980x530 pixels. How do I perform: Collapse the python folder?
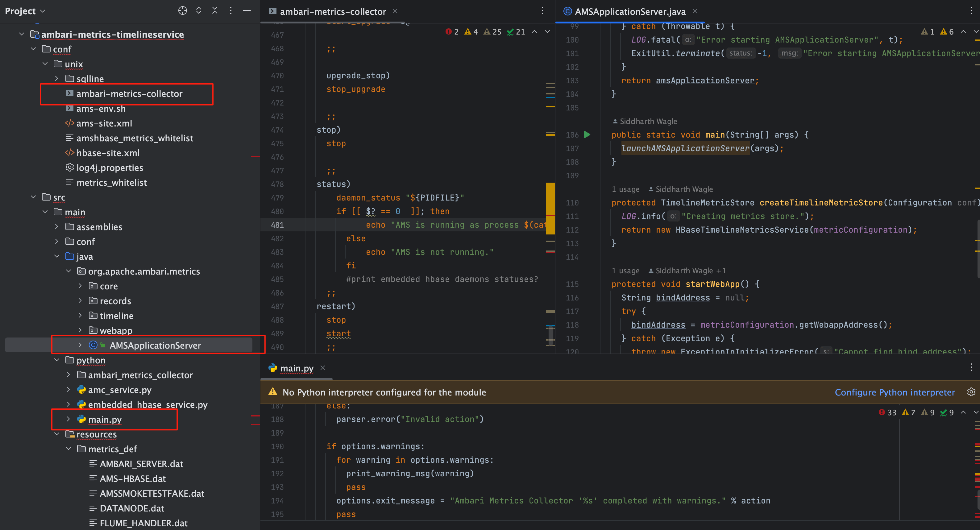pos(57,360)
